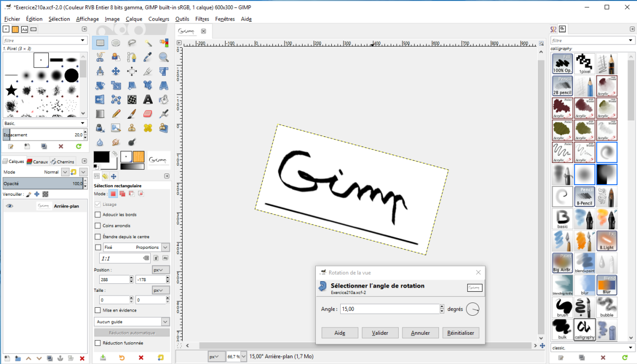Click Annuler in rotation dialog
The width and height of the screenshot is (637, 364).
click(x=420, y=333)
